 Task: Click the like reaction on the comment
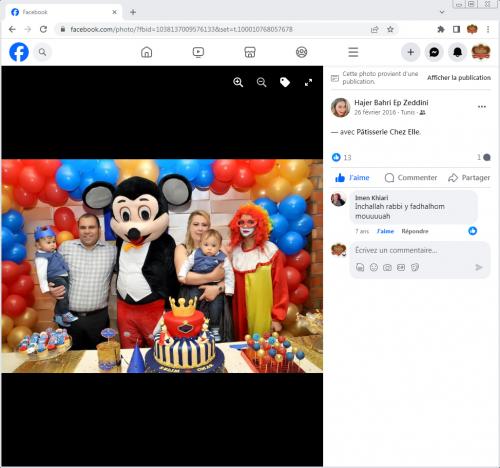pyautogui.click(x=472, y=231)
